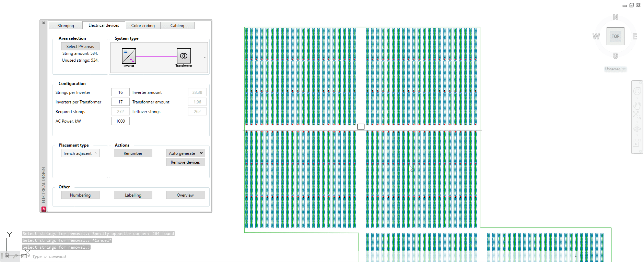The height and width of the screenshot is (262, 644).
Task: Click the W compass direction on ViewCube
Action: pos(596,37)
